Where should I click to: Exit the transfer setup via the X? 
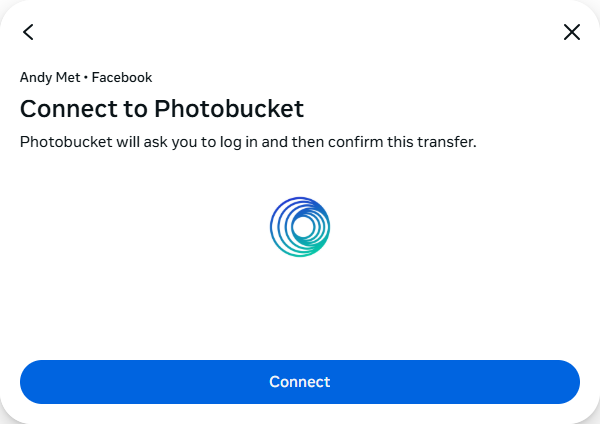[572, 32]
